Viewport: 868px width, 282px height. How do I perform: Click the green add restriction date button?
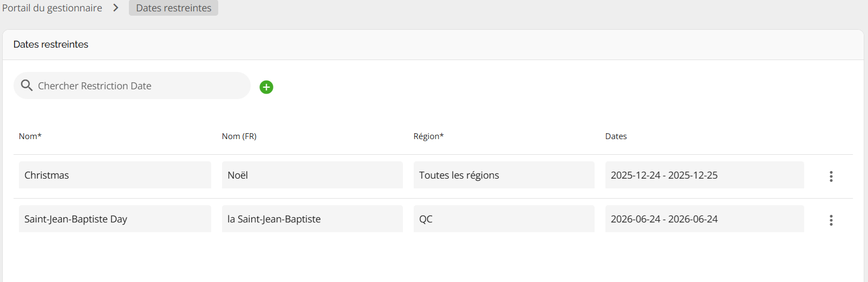[x=266, y=87]
